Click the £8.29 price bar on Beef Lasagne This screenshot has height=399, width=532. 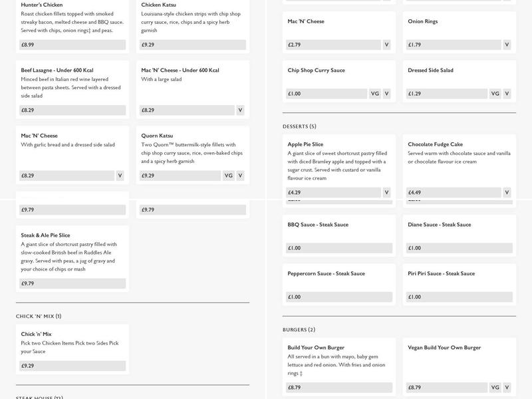(x=73, y=110)
